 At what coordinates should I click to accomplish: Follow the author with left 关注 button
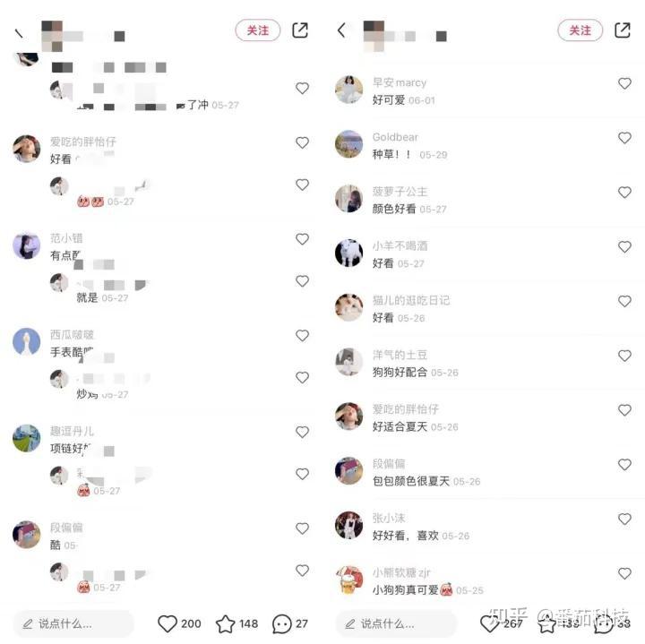point(258,30)
